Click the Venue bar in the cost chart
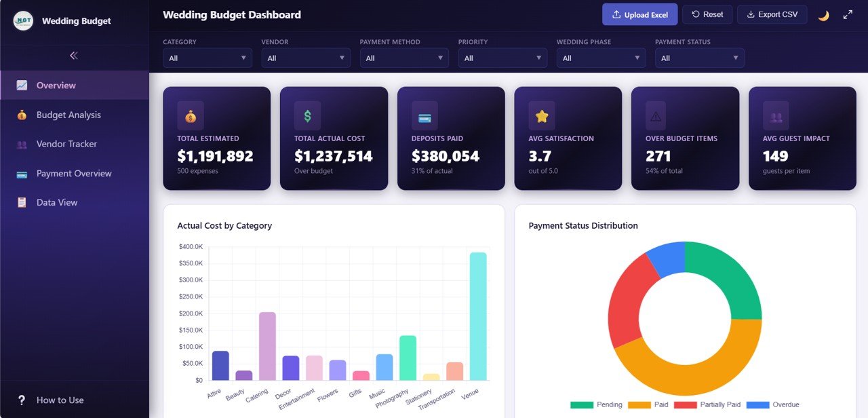 [x=478, y=316]
